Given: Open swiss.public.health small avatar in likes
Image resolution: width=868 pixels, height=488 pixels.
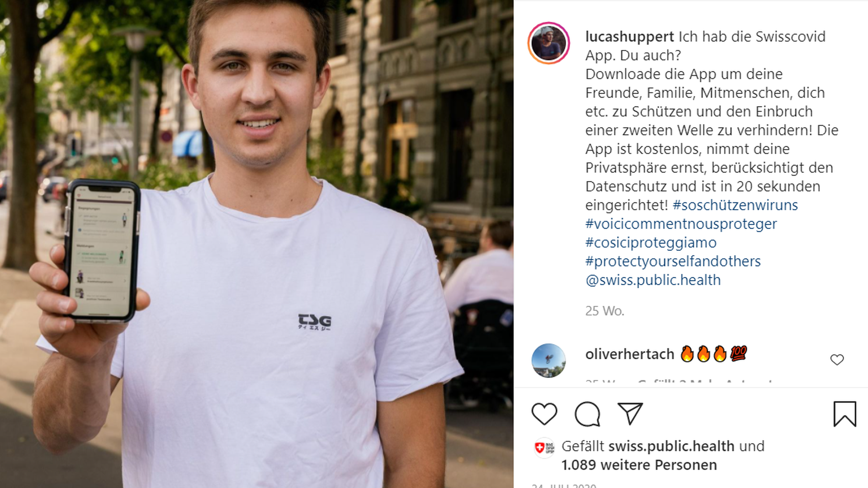Looking at the screenshot, I should 544,448.
